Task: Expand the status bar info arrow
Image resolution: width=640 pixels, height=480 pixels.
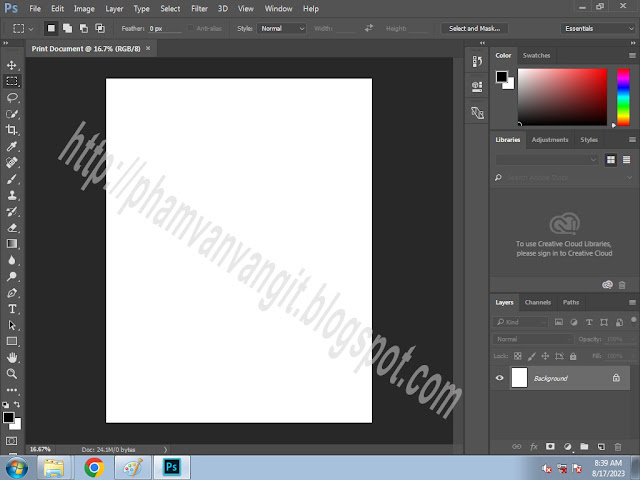Action: tap(165, 449)
